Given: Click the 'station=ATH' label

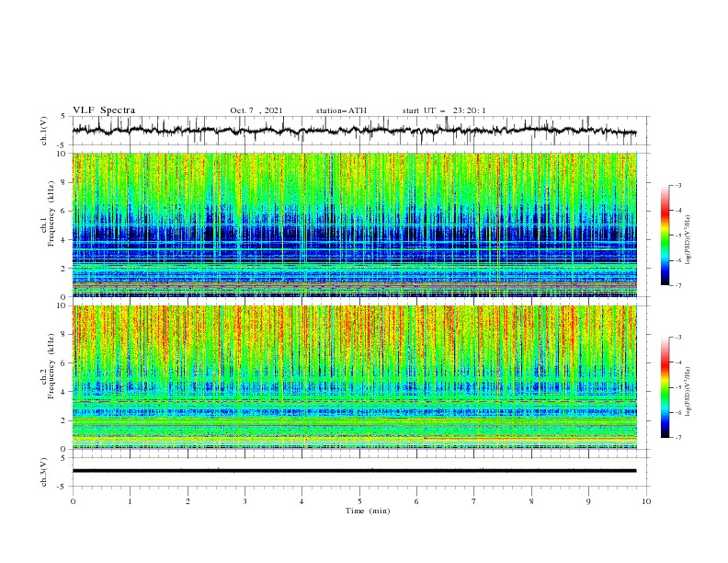Looking at the screenshot, I should click(341, 110).
